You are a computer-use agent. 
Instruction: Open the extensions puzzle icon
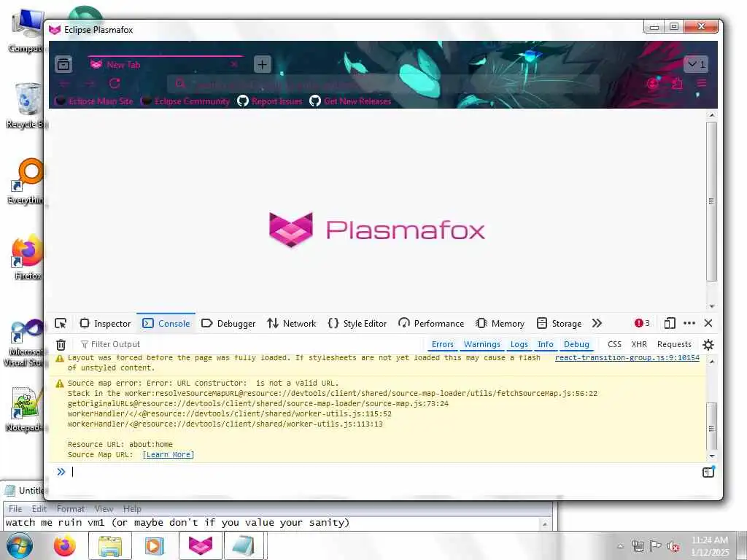(677, 84)
